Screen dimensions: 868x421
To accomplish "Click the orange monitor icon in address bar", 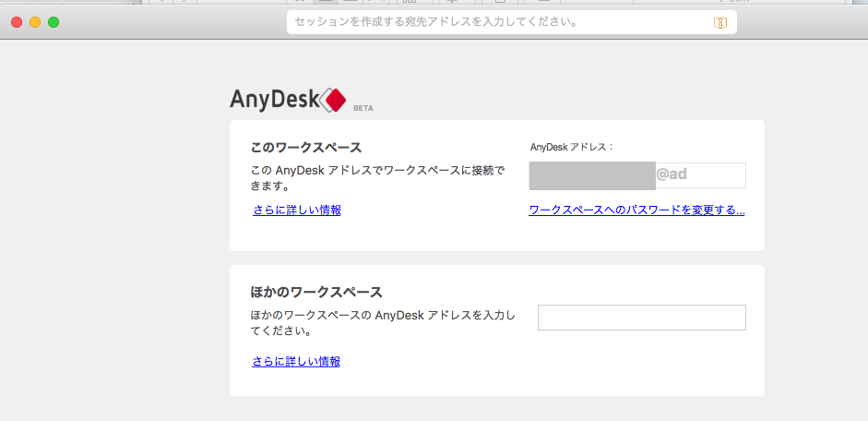I will [719, 23].
